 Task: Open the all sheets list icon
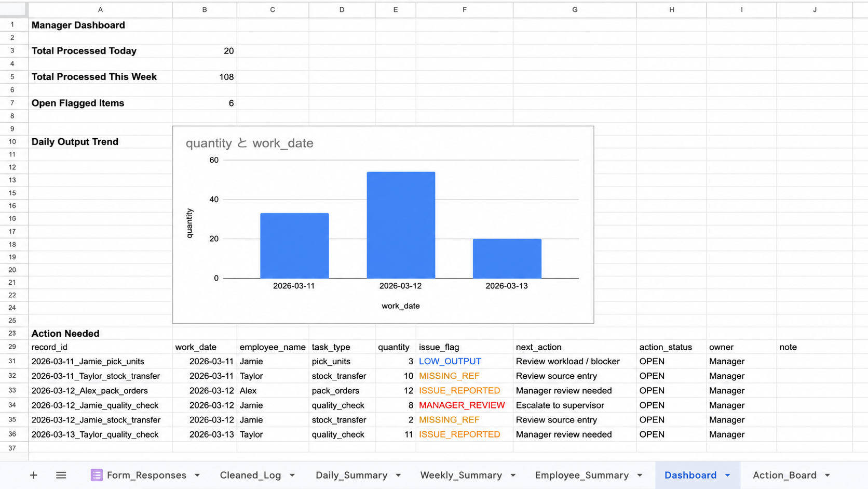(61, 475)
